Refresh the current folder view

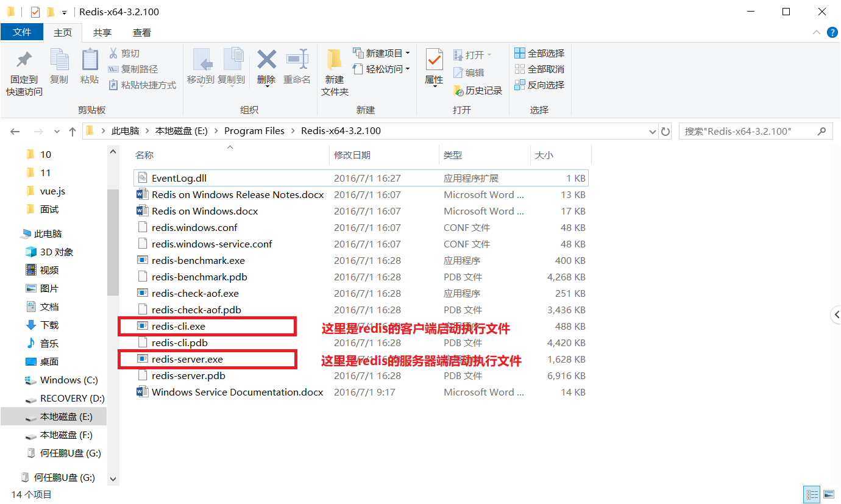tap(666, 131)
